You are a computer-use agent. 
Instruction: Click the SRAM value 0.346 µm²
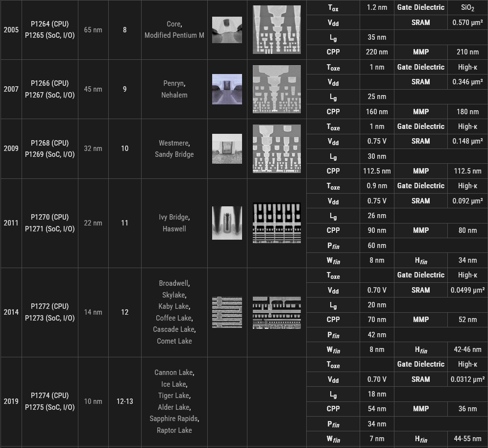(x=468, y=82)
